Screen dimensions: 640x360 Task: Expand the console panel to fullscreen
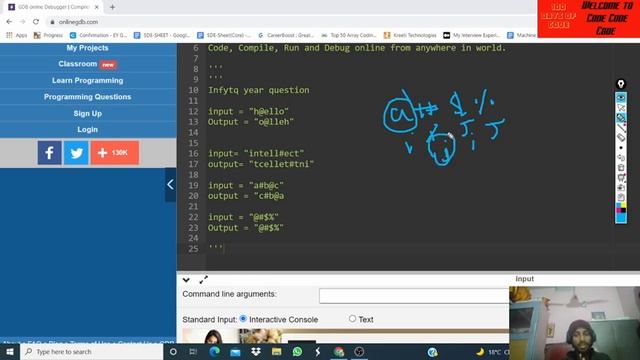coord(203,280)
